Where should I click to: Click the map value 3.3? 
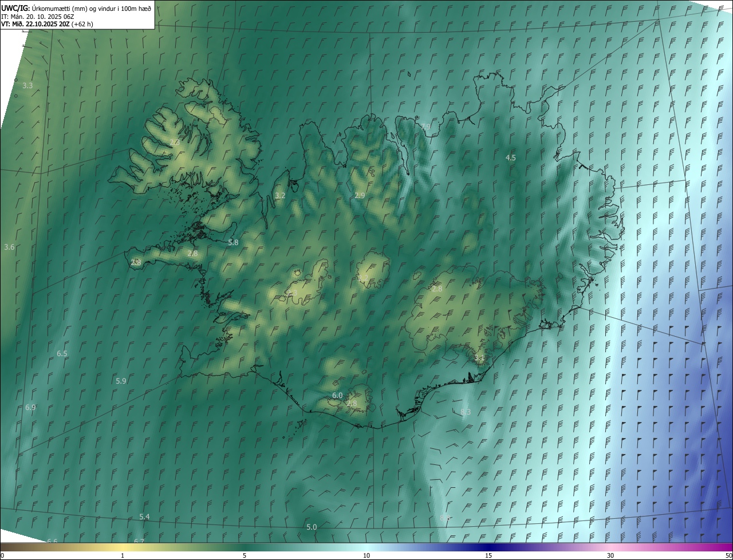point(27,85)
